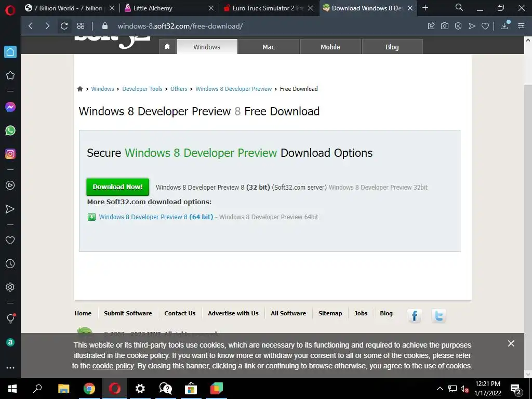
Task: Select the Mac site tab
Action: click(x=269, y=47)
